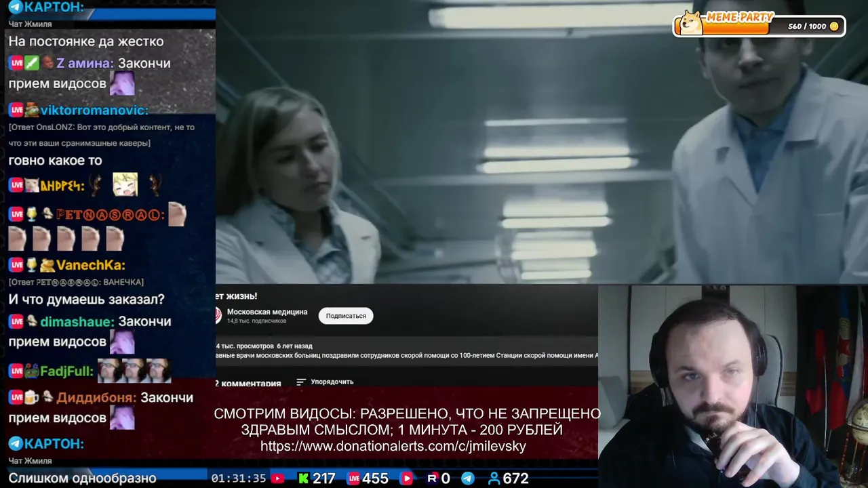Click the LIVE icon beside 455

click(x=353, y=479)
